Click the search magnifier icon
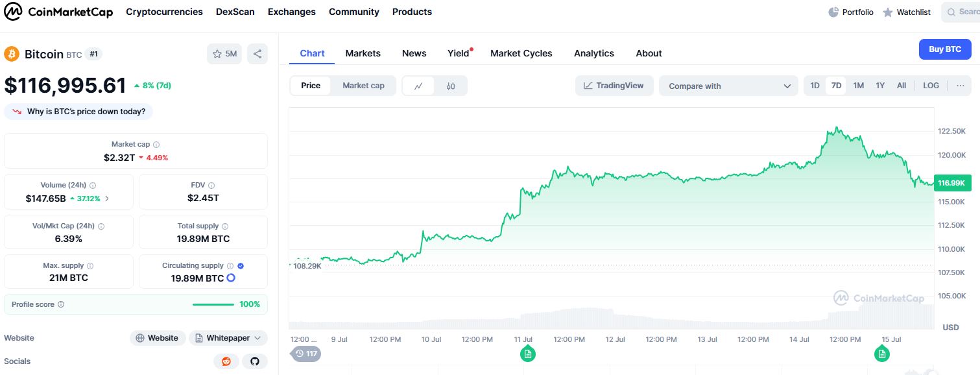The width and height of the screenshot is (980, 375). (951, 12)
